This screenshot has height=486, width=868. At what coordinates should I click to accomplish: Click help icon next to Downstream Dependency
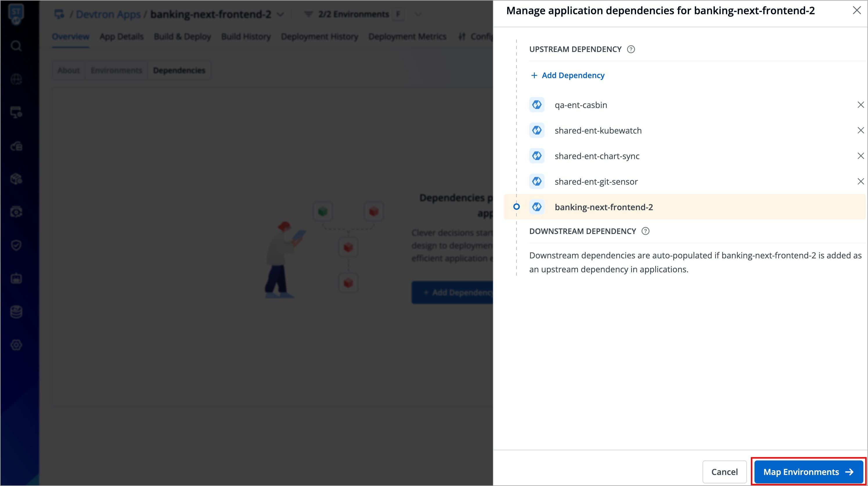tap(645, 231)
